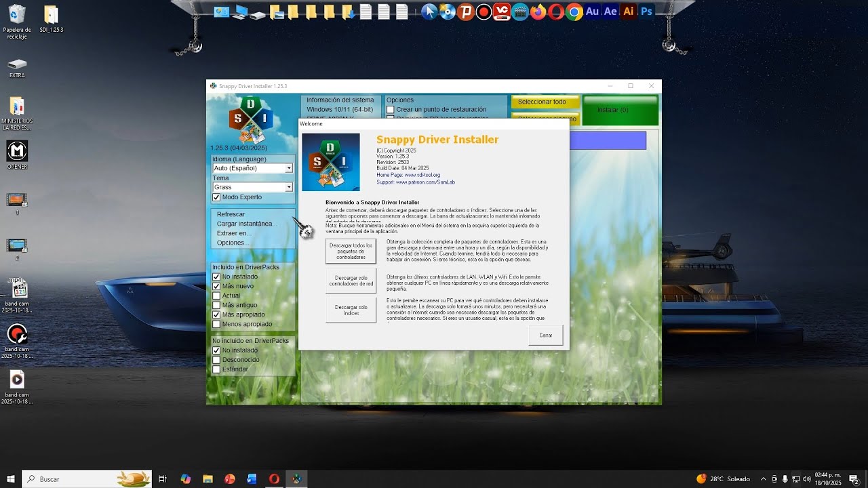Open the bandicam file with red wrench icon

[x=17, y=341]
